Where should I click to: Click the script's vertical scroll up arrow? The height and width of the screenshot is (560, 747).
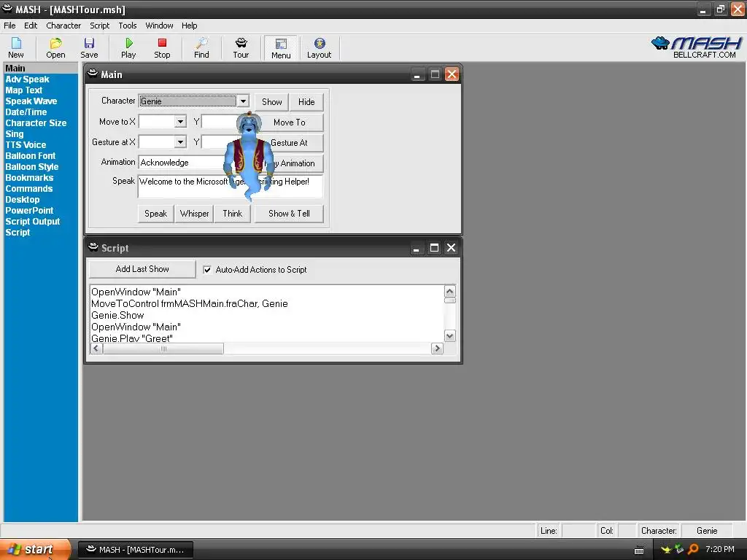point(449,291)
